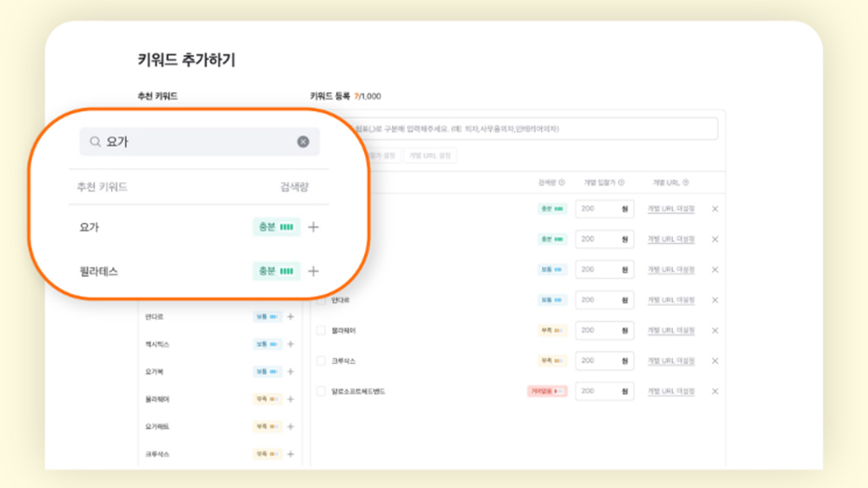Viewport: 868px width, 488px height.
Task: Add keyword 요가매트 using its plus icon
Action: [x=291, y=426]
